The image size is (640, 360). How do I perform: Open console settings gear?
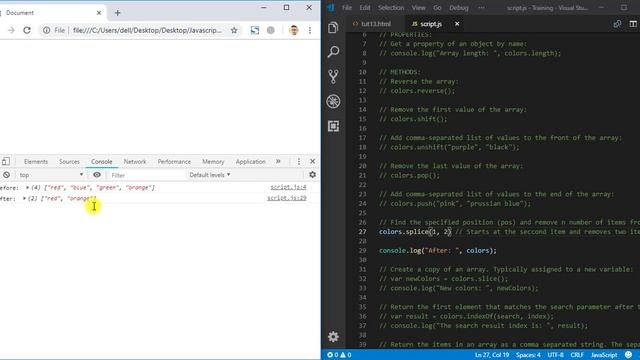click(x=312, y=175)
